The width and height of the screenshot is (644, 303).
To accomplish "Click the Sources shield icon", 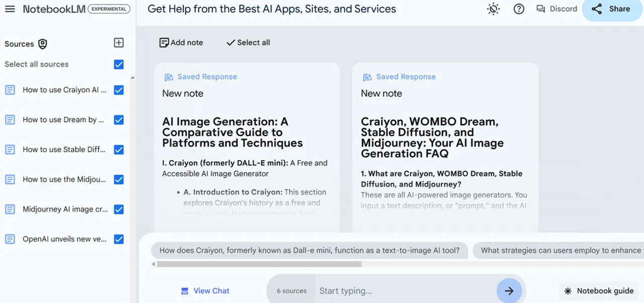I will [42, 44].
